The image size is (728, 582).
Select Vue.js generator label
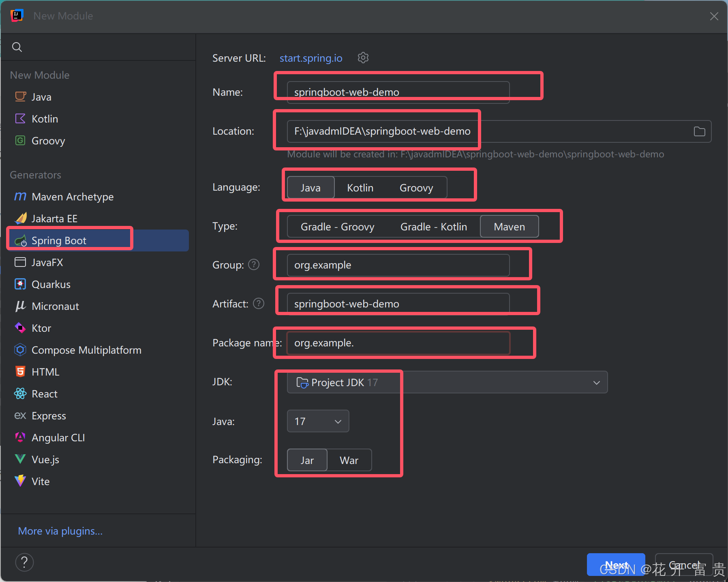pyautogui.click(x=45, y=459)
